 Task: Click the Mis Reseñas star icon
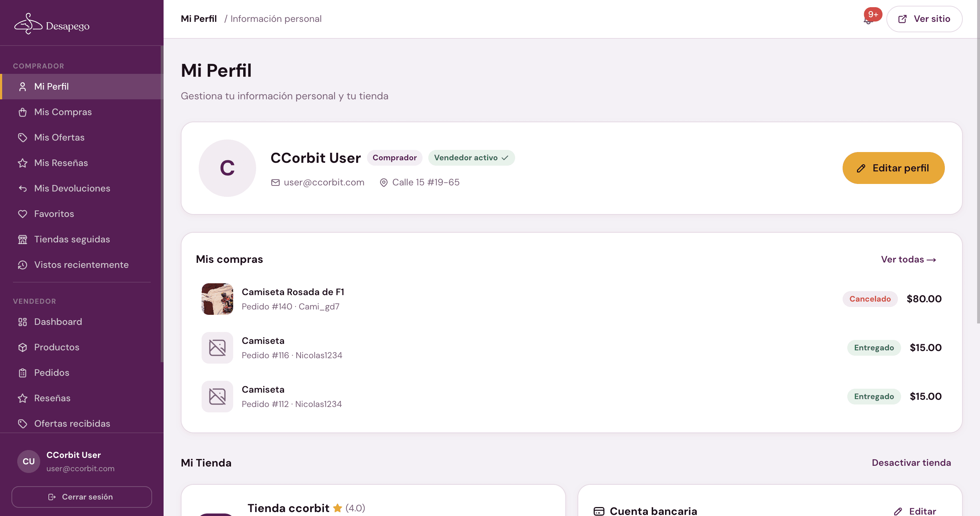23,163
